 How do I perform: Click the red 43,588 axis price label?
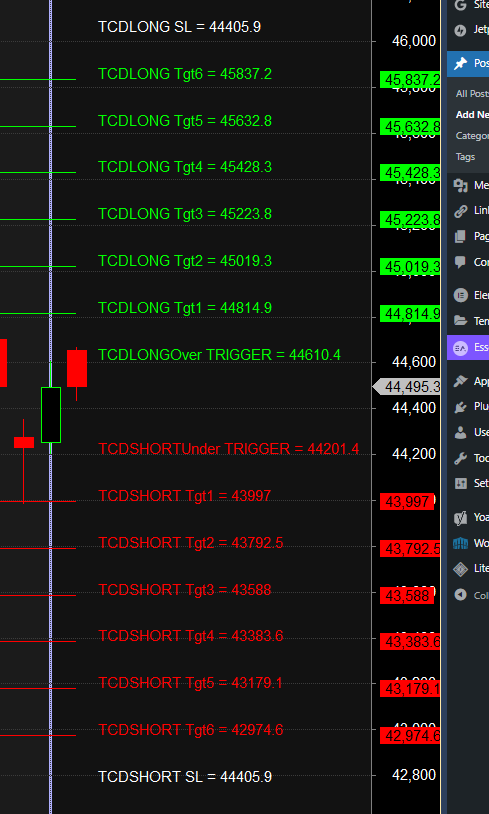[407, 595]
